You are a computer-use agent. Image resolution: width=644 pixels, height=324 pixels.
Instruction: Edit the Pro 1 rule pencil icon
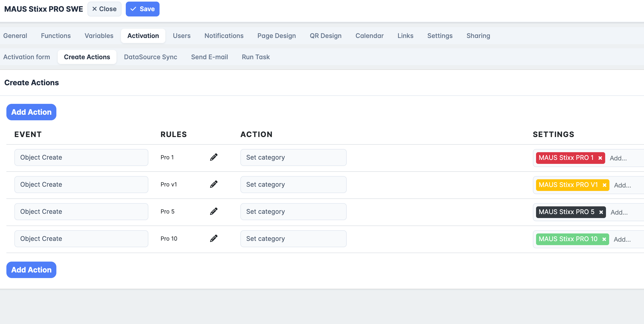point(214,157)
